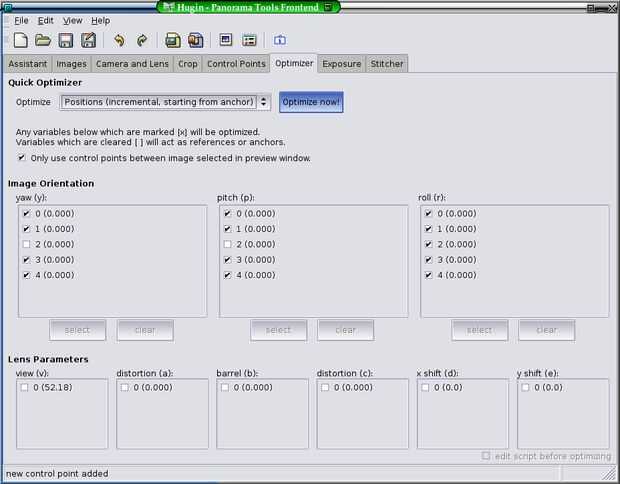Click the clear button under pitch list
This screenshot has width=620, height=484.
click(x=346, y=330)
